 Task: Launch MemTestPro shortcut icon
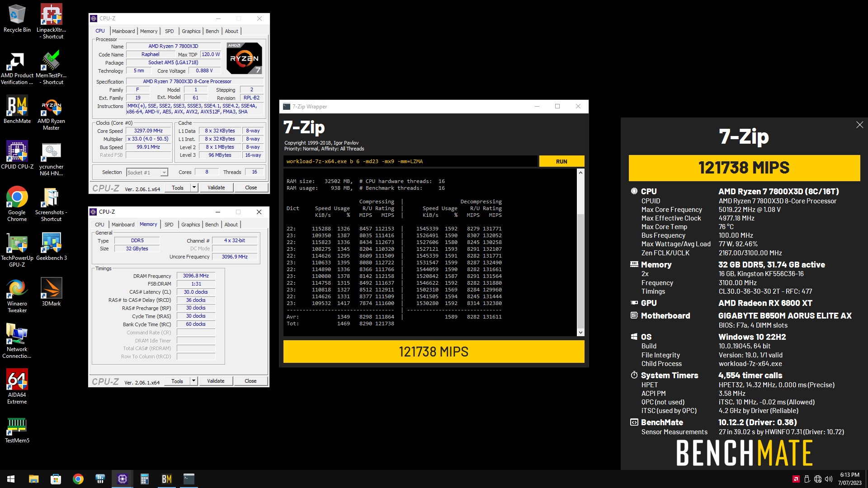tap(51, 68)
